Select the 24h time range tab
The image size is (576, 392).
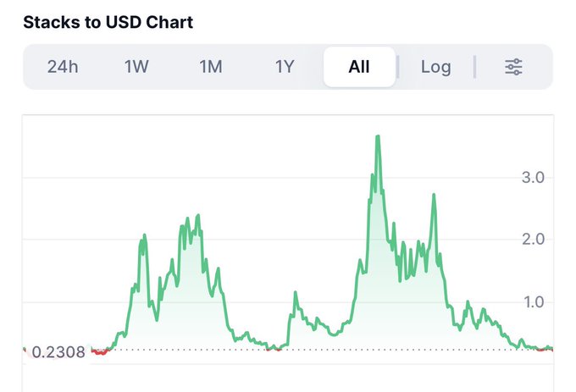[x=63, y=67]
